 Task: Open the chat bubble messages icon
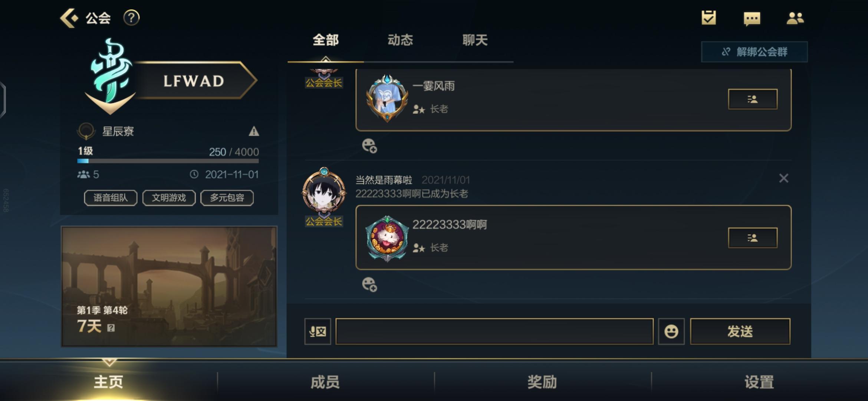(752, 19)
